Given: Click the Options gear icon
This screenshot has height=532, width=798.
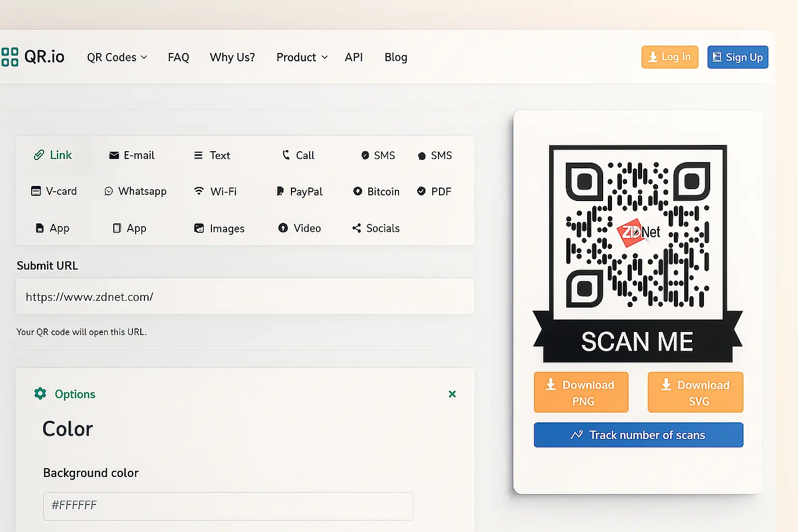Looking at the screenshot, I should tap(40, 393).
